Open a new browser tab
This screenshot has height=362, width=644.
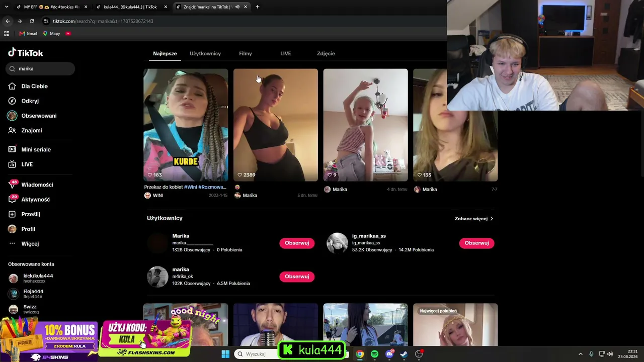coord(258,7)
